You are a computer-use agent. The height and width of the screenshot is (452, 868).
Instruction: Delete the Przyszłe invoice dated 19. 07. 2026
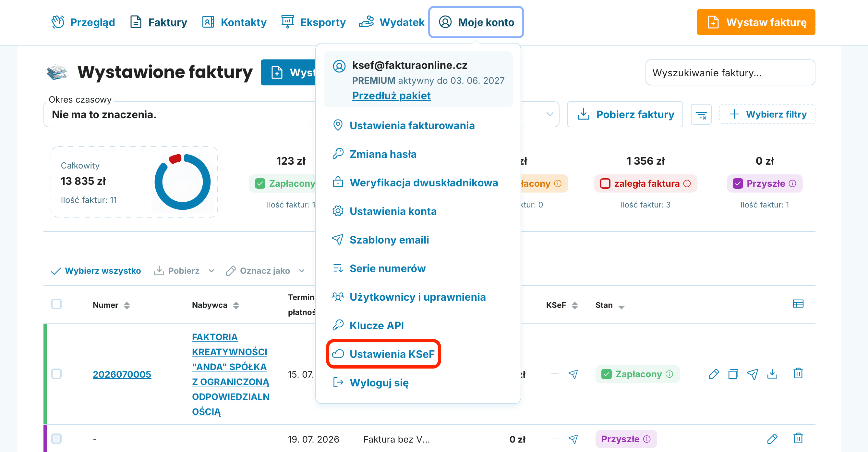click(x=798, y=438)
